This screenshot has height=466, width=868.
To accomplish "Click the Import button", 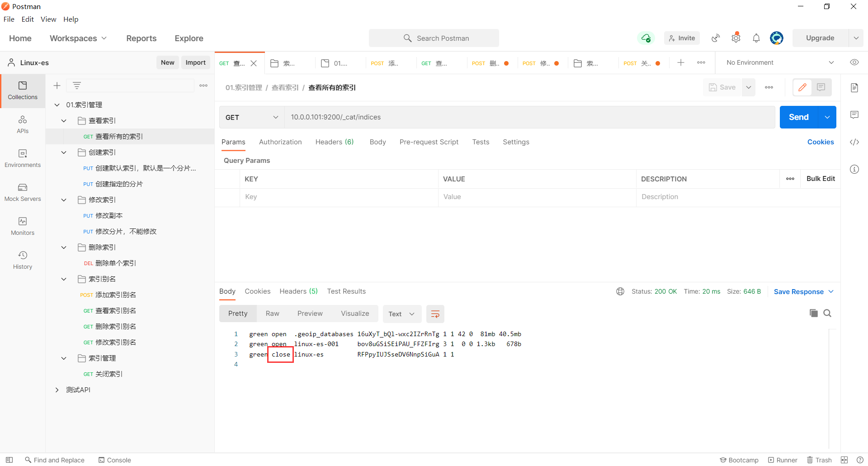I will [195, 62].
